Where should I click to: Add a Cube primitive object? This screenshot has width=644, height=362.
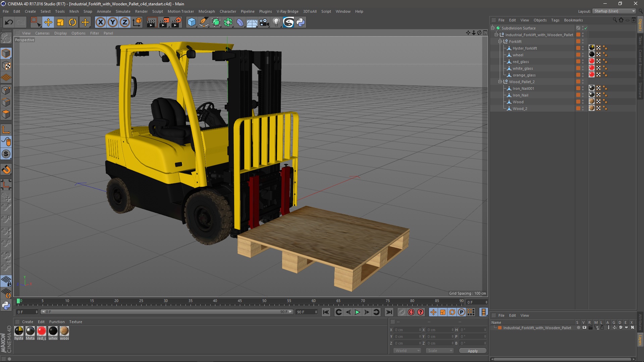point(192,22)
